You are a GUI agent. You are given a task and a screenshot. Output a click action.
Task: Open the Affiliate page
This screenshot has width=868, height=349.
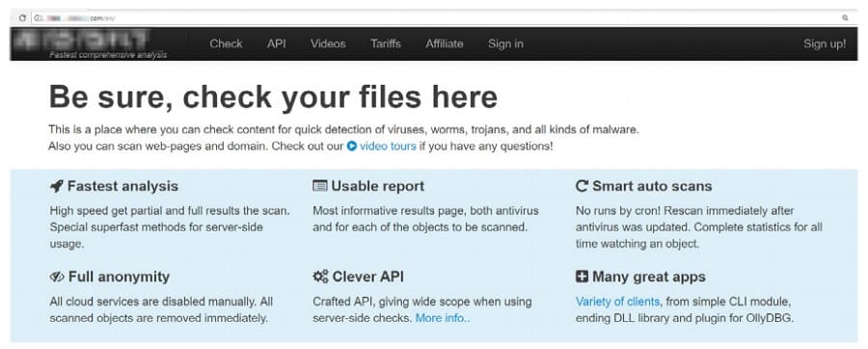coord(444,43)
